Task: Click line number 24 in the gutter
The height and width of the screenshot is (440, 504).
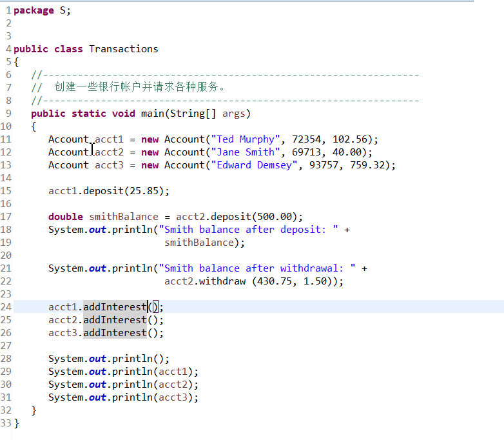Action: coord(6,306)
